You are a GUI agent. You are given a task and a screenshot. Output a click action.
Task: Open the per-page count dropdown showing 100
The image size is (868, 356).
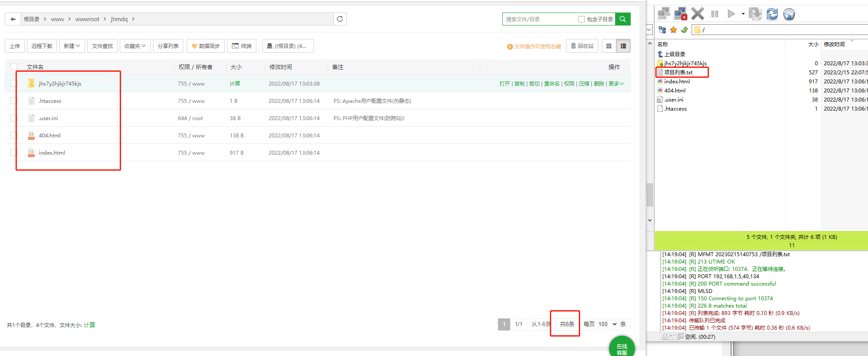[607, 324]
